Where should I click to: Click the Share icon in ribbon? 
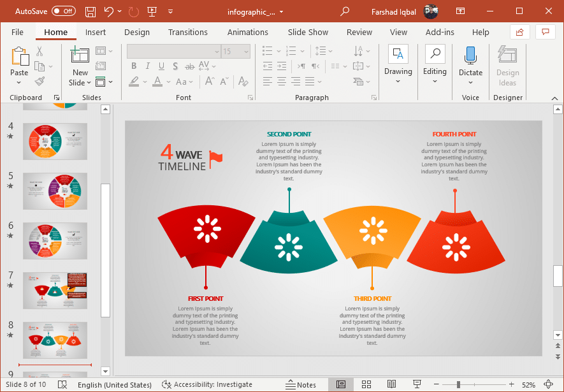[519, 32]
